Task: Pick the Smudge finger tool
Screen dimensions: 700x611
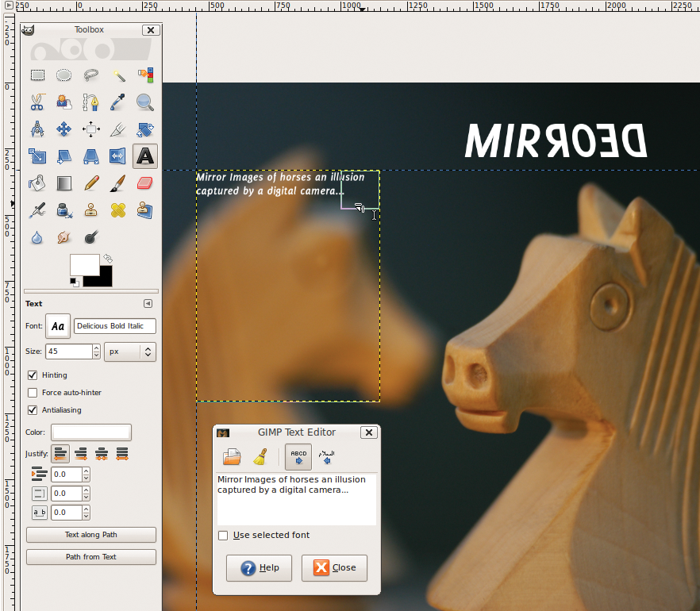Action: pyautogui.click(x=63, y=237)
